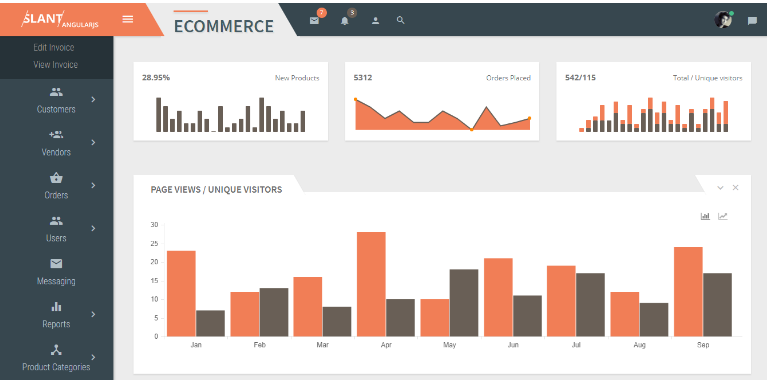Click the gray Aug bar
The height and width of the screenshot is (382, 767).
coord(654,320)
